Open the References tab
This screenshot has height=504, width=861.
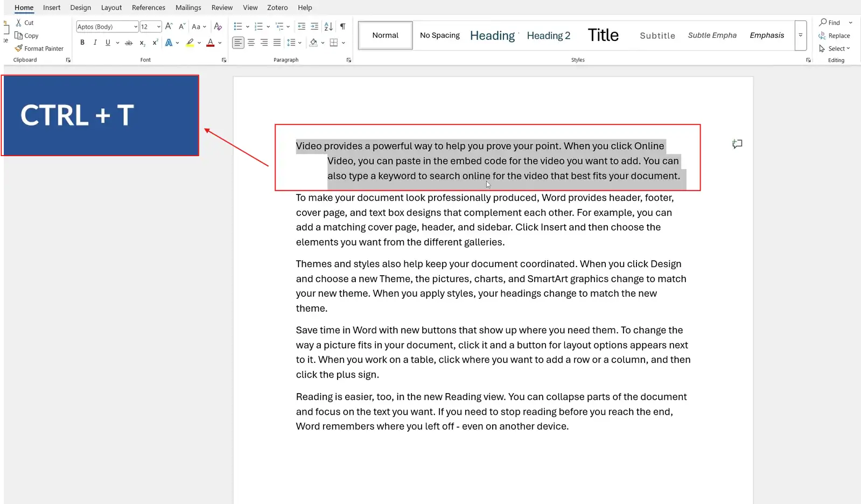click(149, 8)
